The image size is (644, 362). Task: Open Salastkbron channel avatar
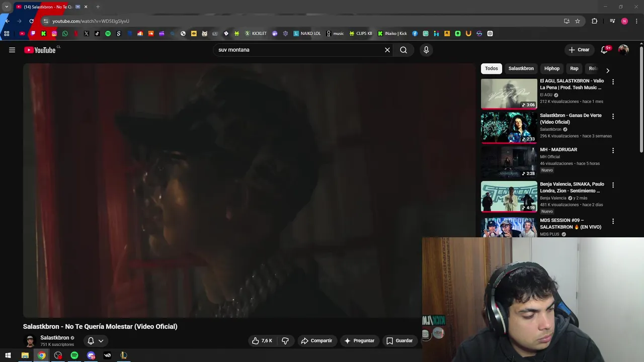click(30, 341)
